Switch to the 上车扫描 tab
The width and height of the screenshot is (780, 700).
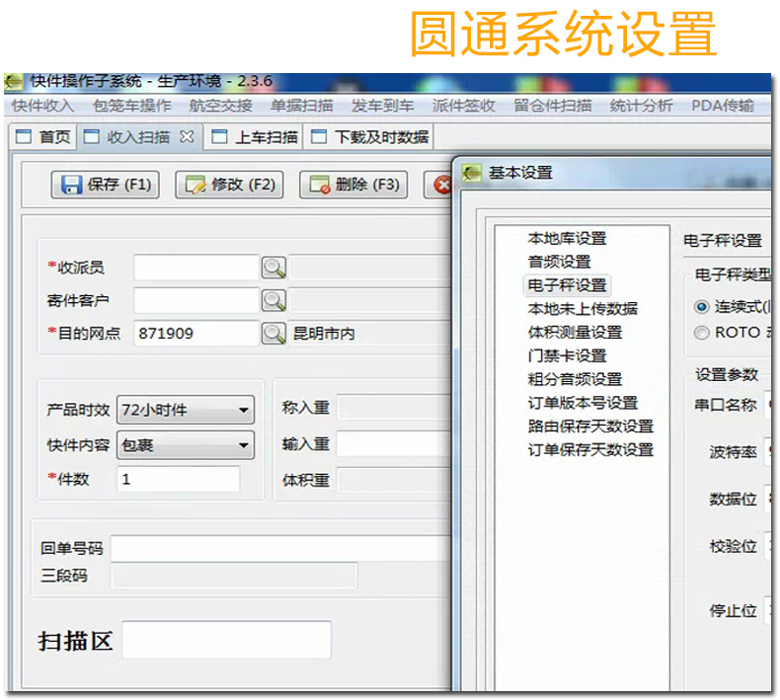(x=255, y=137)
